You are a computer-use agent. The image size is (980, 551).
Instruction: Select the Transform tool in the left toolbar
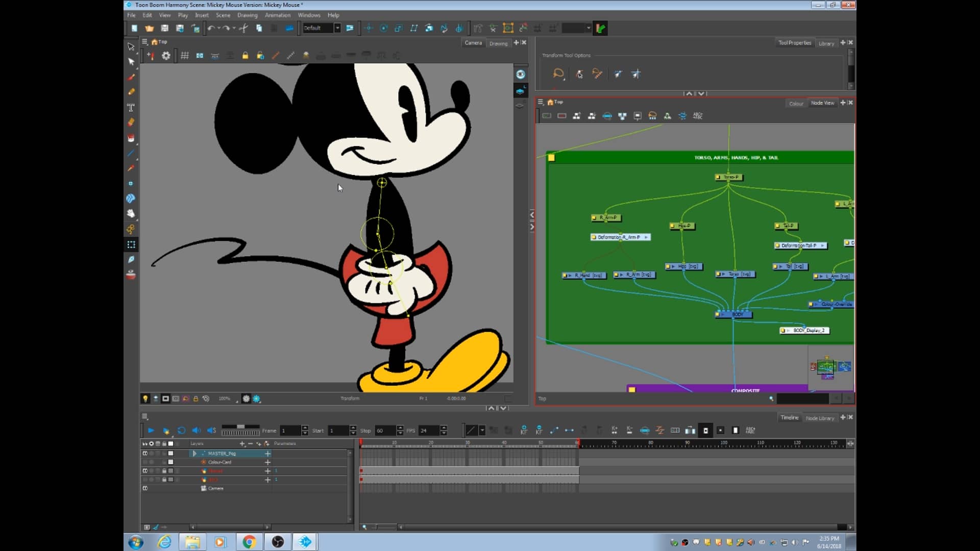pos(131,245)
